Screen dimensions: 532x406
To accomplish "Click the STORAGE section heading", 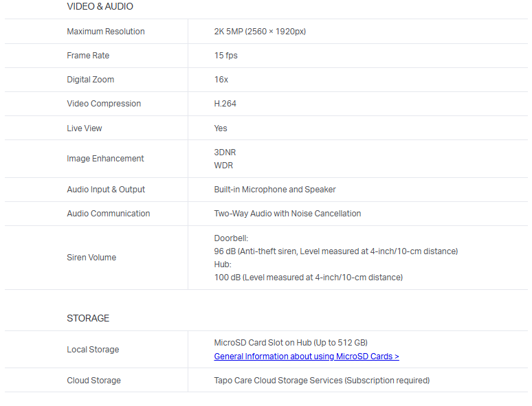I will (88, 318).
